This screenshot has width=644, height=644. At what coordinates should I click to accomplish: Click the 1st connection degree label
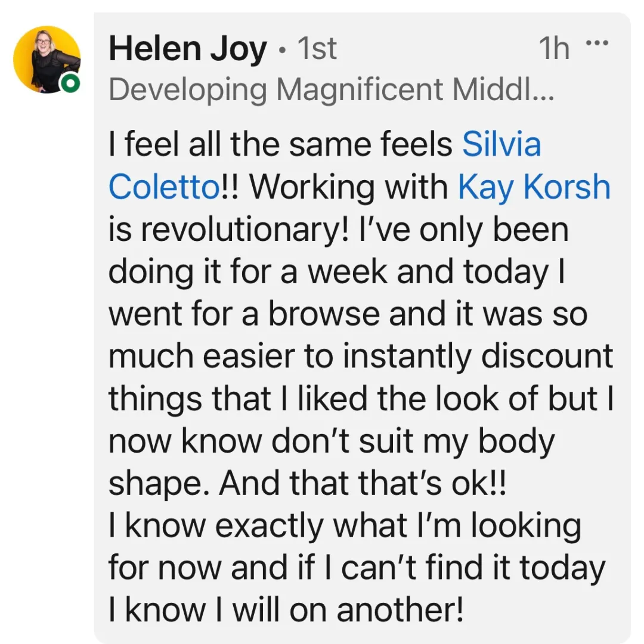317,49
